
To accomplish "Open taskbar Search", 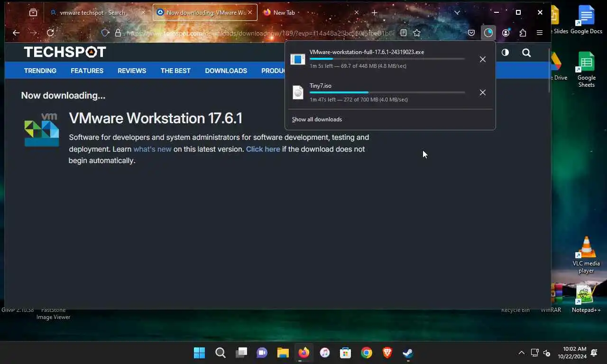I will pos(220,353).
